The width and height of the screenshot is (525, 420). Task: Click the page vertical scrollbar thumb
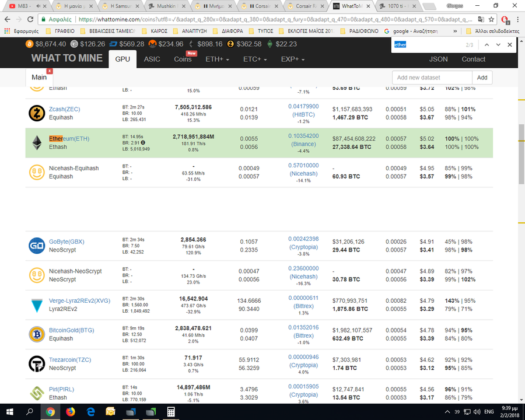pos(521,154)
